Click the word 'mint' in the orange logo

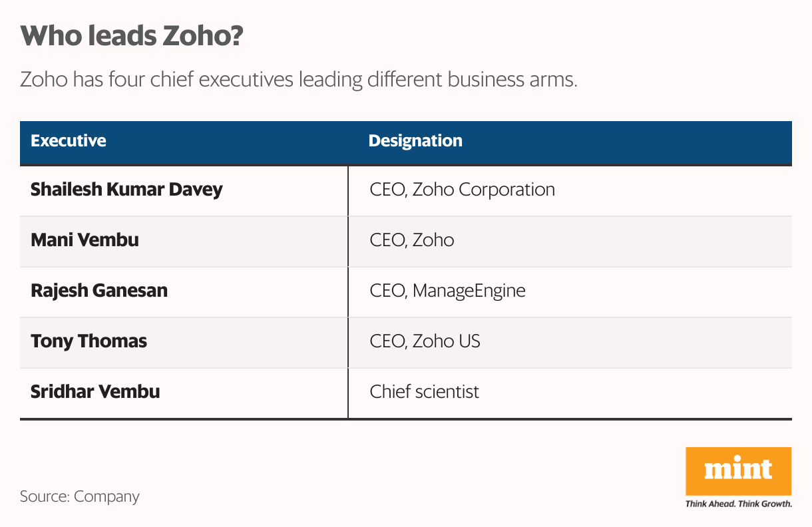[x=738, y=469]
